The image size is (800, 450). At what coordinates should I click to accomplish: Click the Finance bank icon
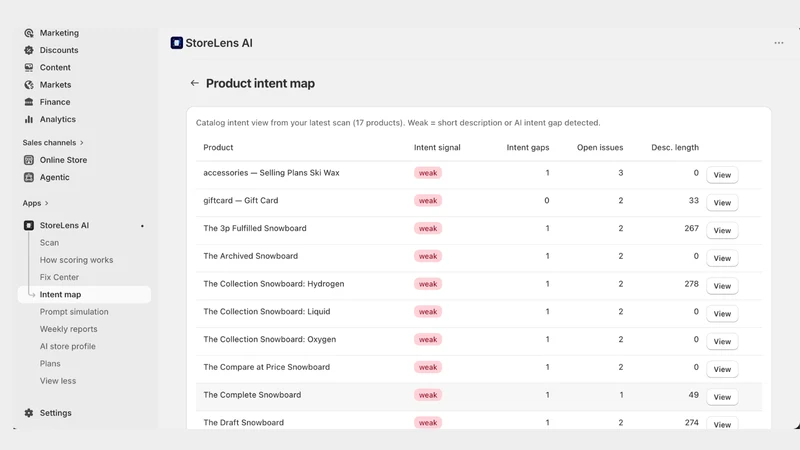pos(29,102)
